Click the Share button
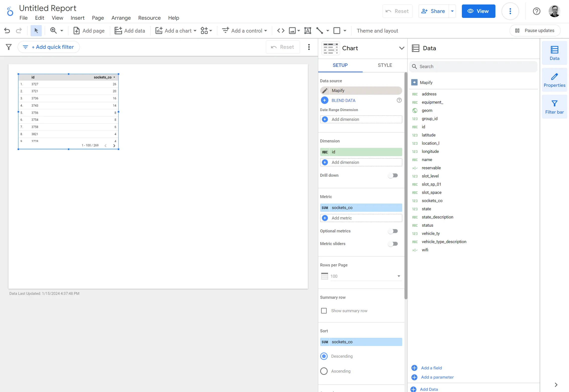This screenshot has width=569, height=392. point(434,11)
